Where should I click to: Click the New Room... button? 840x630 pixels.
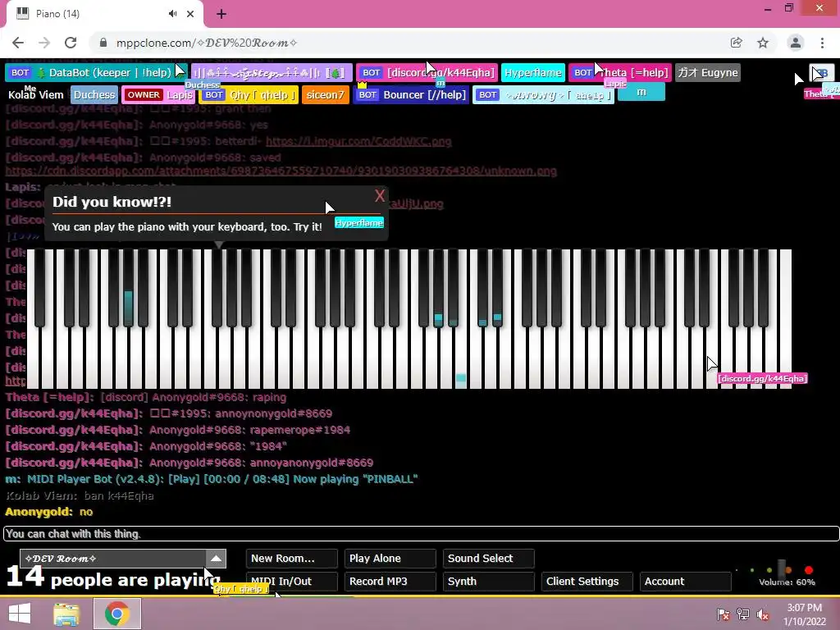click(x=292, y=558)
